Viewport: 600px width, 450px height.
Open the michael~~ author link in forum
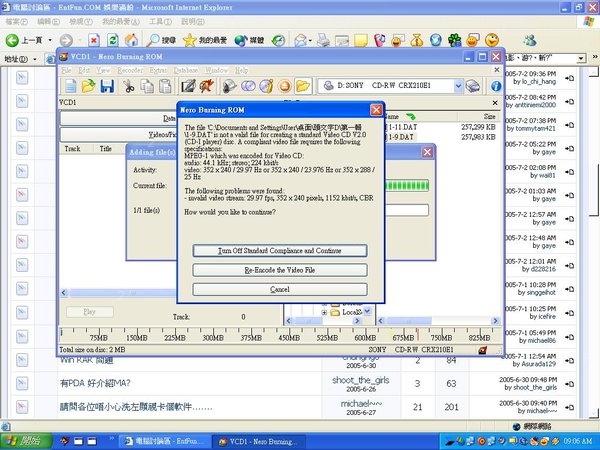click(x=361, y=403)
